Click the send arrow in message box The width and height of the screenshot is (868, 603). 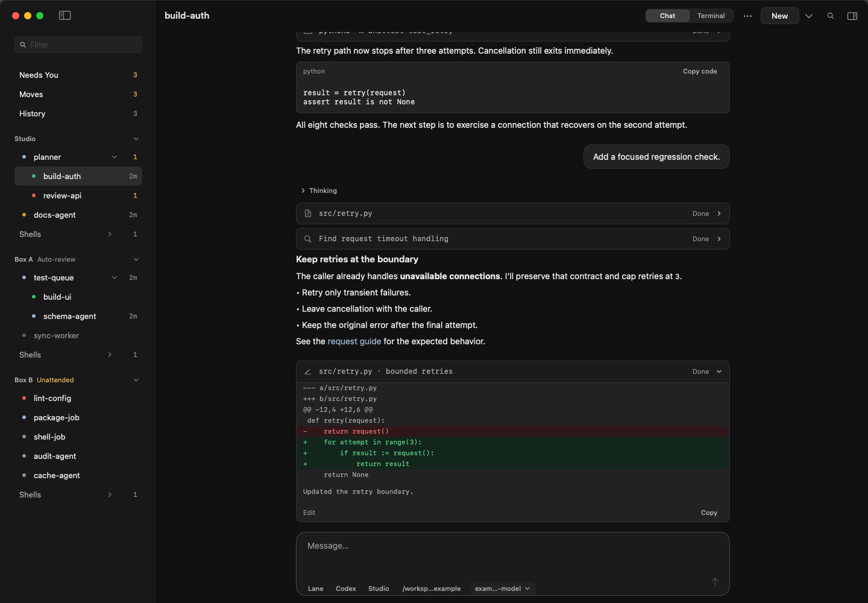click(x=715, y=581)
